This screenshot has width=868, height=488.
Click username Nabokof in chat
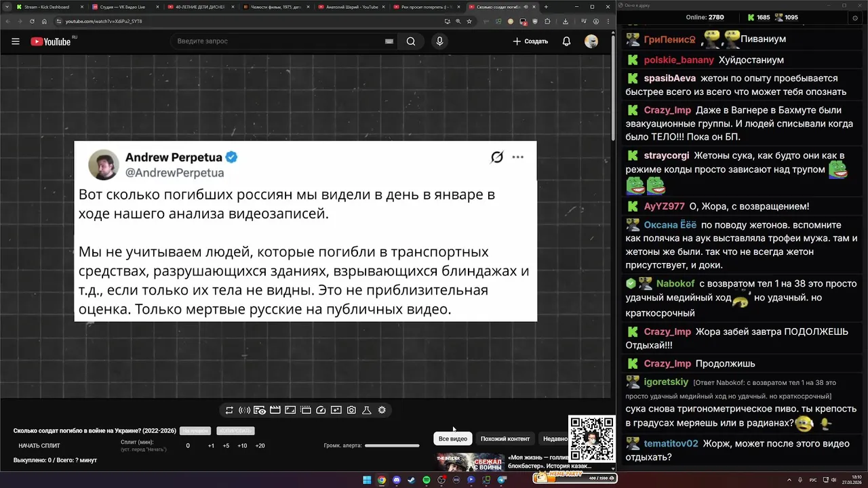tap(675, 284)
